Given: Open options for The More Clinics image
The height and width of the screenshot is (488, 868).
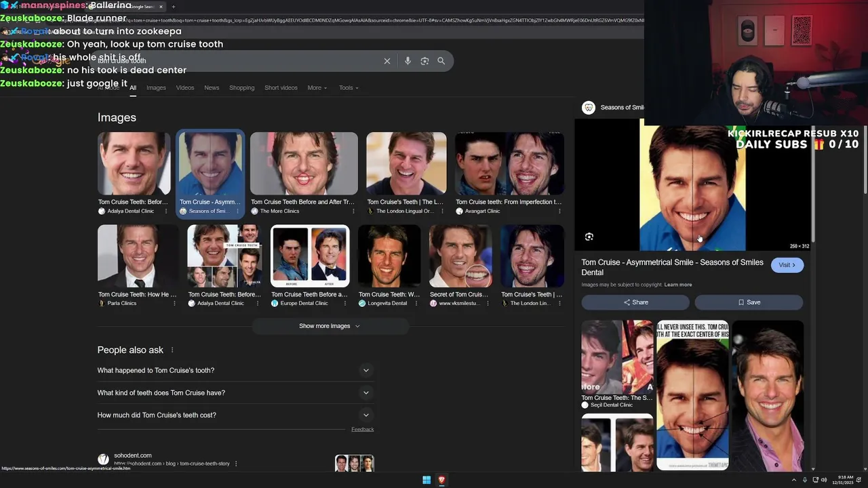Looking at the screenshot, I should coord(352,211).
